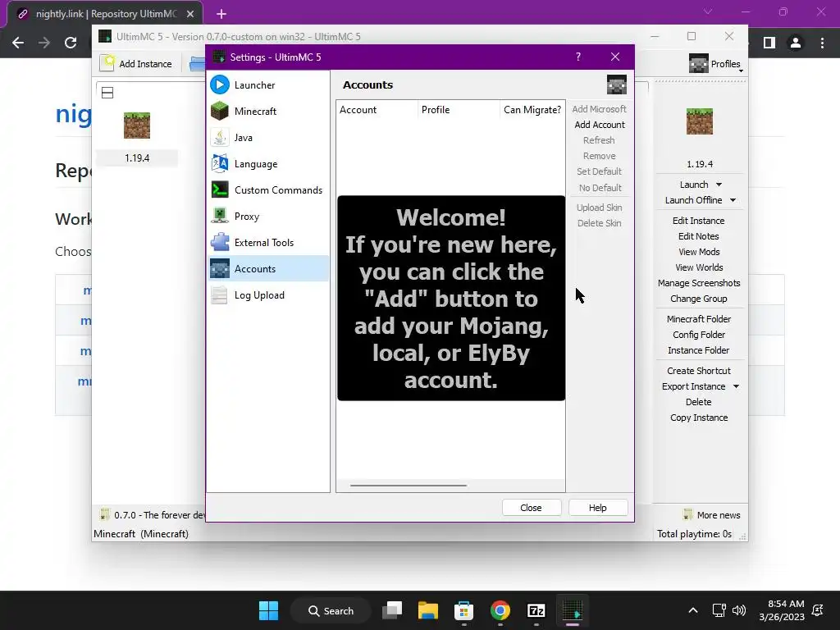Expand the Launch dropdown arrow
This screenshot has height=630, width=840.
[719, 185]
